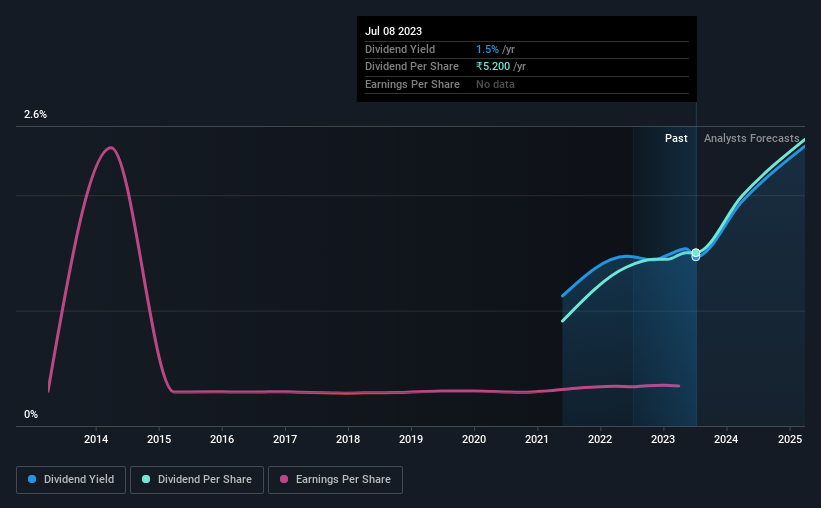Click the Analysts Forecasts section label
This screenshot has width=821, height=508.
pyautogui.click(x=751, y=138)
